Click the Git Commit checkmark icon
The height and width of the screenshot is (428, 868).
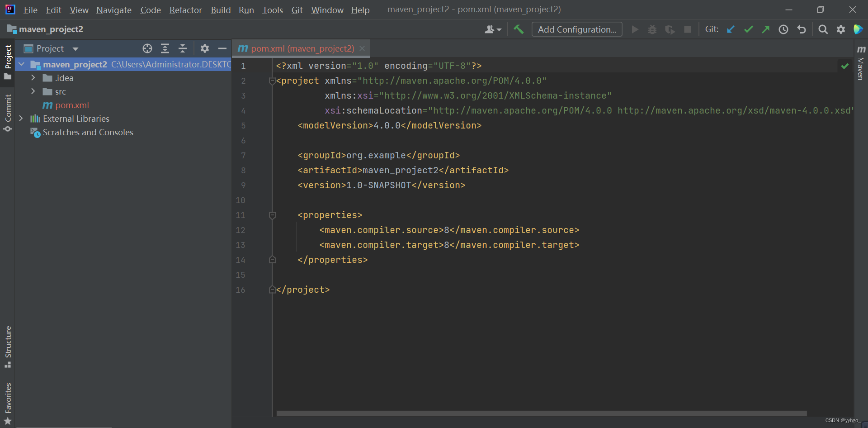(748, 29)
